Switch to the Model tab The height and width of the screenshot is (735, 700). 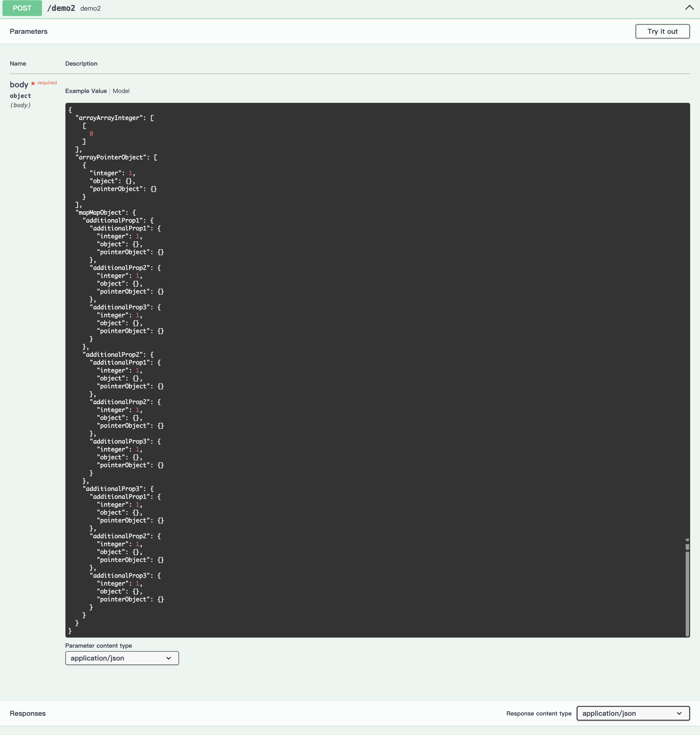click(121, 91)
